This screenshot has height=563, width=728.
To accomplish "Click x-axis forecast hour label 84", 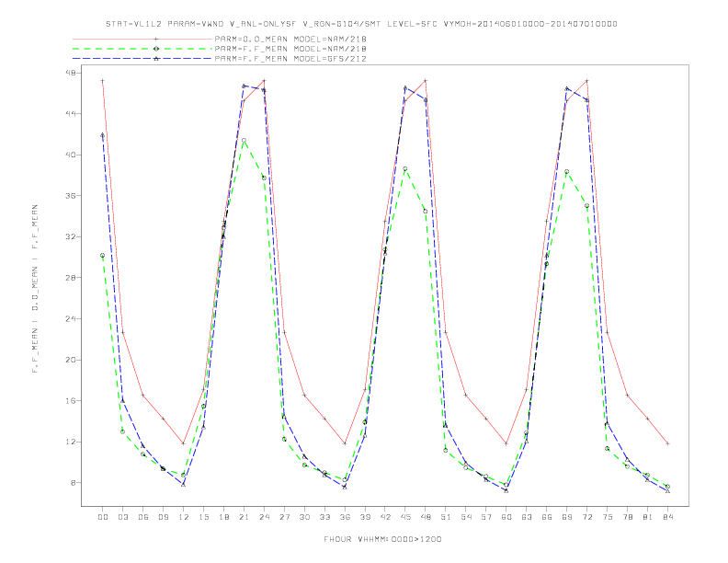I will [x=667, y=517].
